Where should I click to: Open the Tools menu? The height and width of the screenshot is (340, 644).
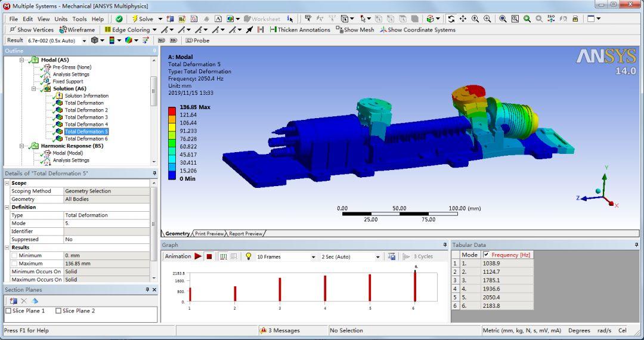(x=79, y=19)
